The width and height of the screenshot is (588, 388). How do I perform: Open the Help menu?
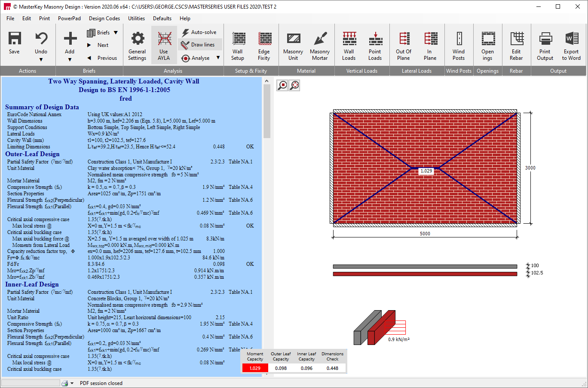point(185,18)
